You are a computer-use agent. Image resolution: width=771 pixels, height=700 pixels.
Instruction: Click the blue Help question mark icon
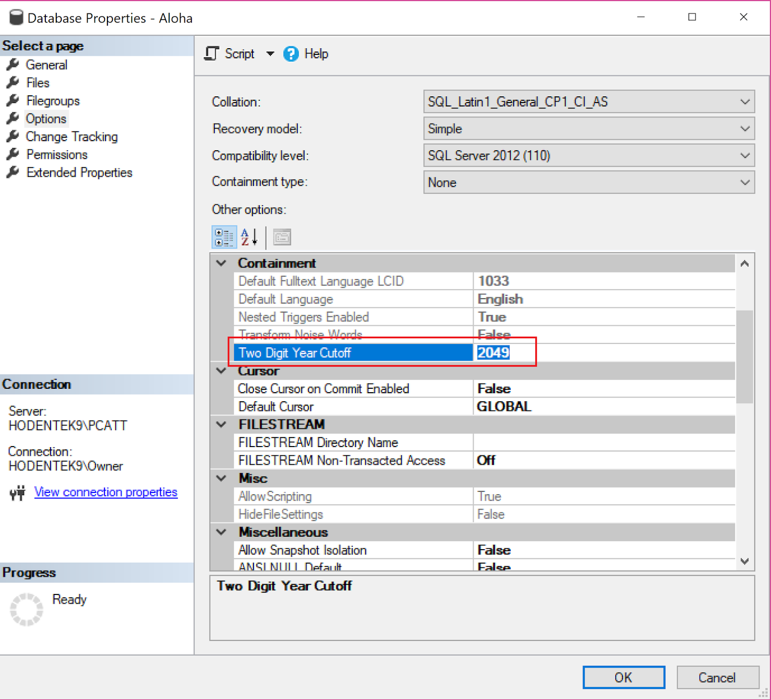click(x=291, y=54)
